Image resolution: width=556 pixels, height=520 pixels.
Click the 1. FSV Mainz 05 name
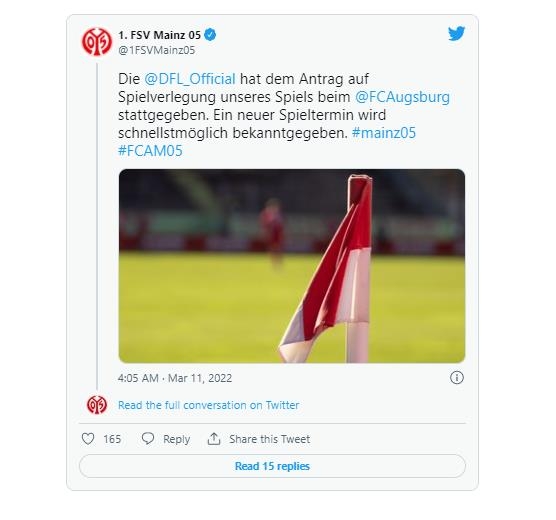point(160,35)
